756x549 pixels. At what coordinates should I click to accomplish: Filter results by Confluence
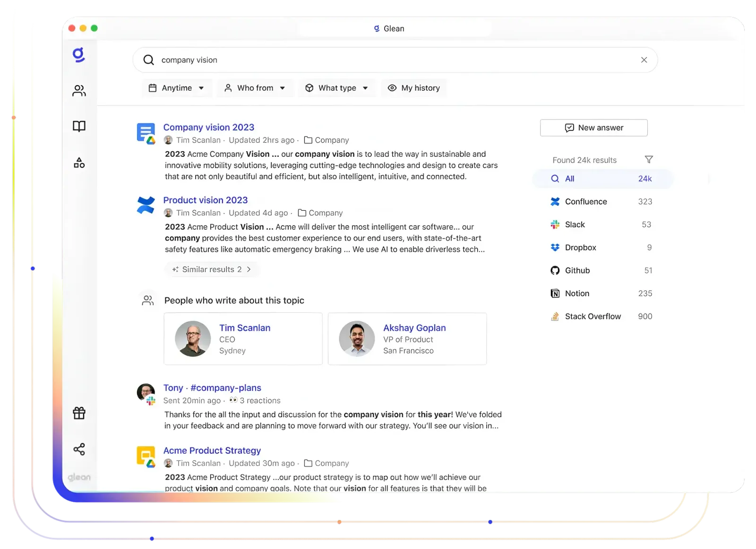coord(602,202)
